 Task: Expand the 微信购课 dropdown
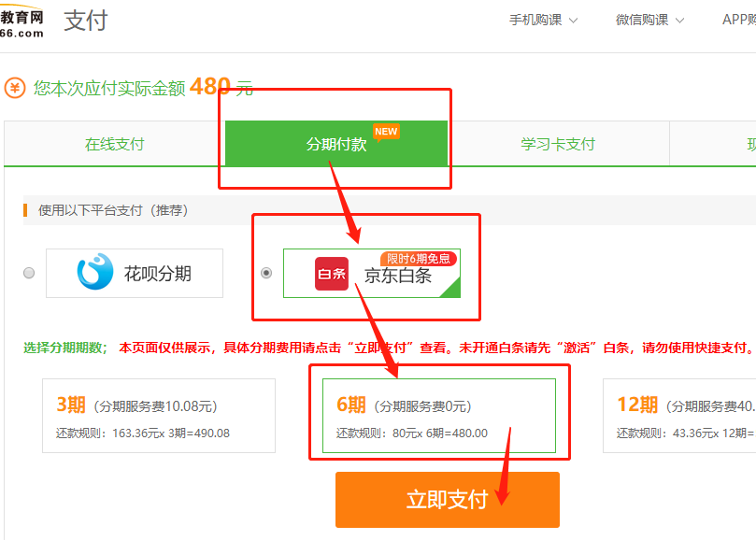(649, 20)
